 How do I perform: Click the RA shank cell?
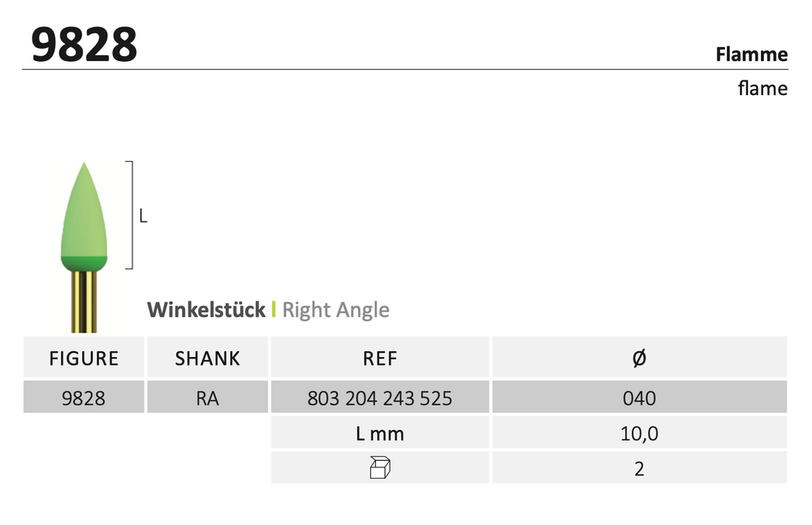click(x=208, y=398)
